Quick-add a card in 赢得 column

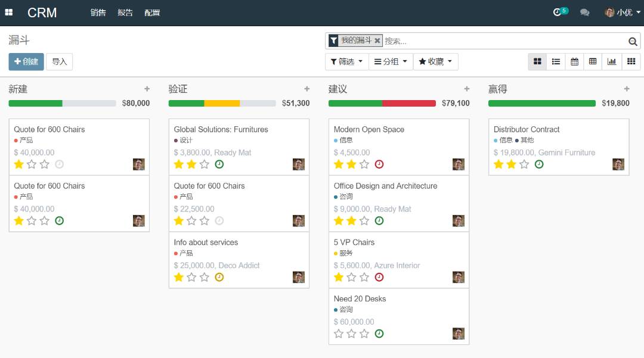[626, 89]
